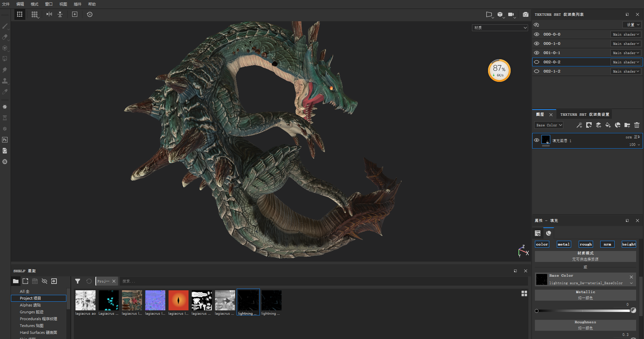Open the 设置 dropdown in texture set list
The width and height of the screenshot is (644, 339).
(632, 25)
